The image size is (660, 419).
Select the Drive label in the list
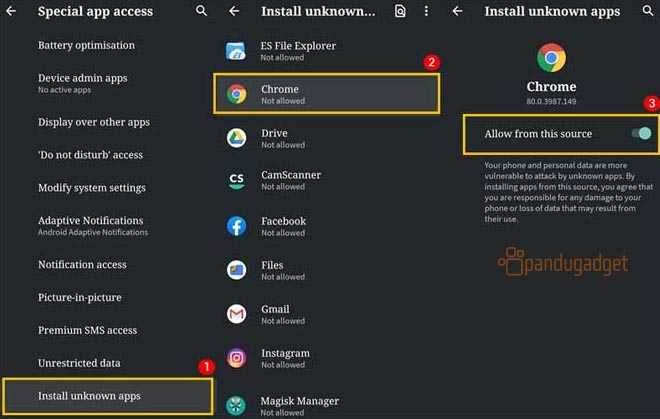pyautogui.click(x=274, y=133)
